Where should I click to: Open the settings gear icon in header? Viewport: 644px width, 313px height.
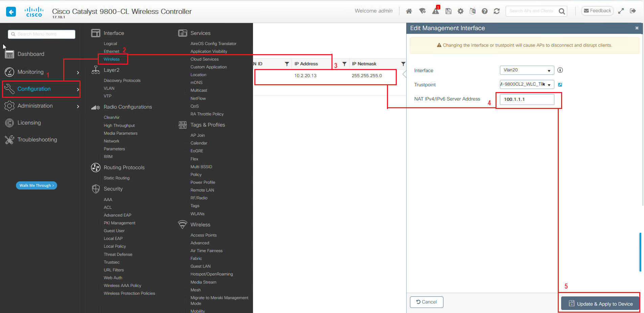pyautogui.click(x=460, y=11)
